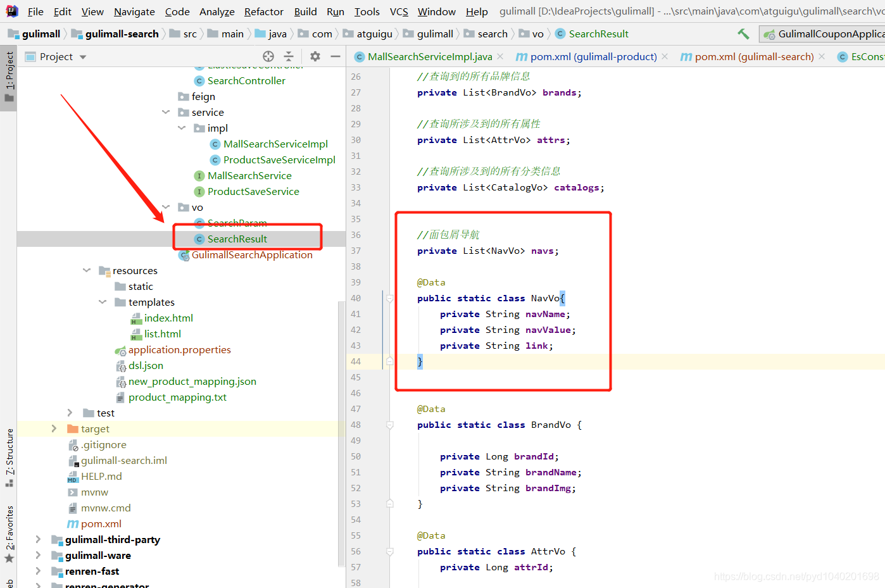Viewport: 885px width, 588px height.
Task: Open the Refactor menu
Action: point(264,11)
